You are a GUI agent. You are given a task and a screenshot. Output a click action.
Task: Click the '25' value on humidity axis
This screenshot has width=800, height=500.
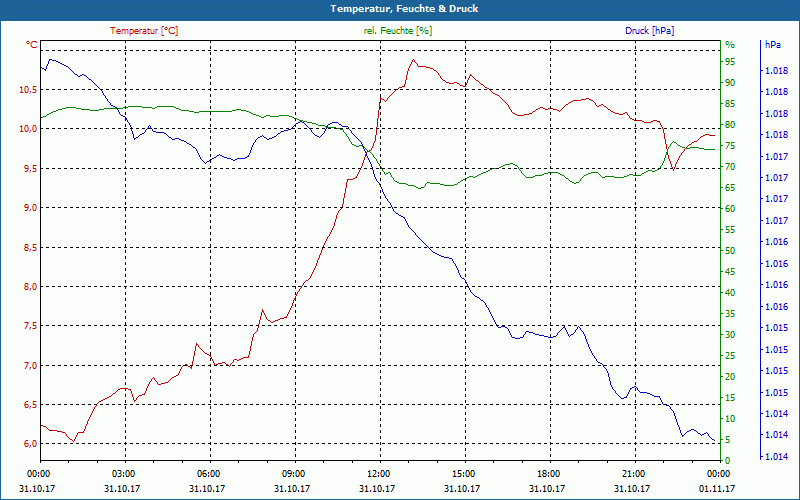click(730, 356)
